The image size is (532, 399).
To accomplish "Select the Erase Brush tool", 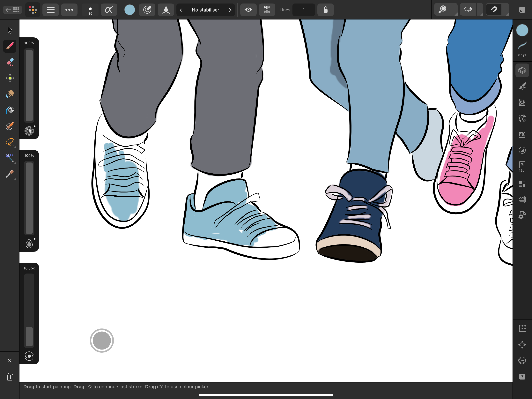I will click(x=10, y=62).
